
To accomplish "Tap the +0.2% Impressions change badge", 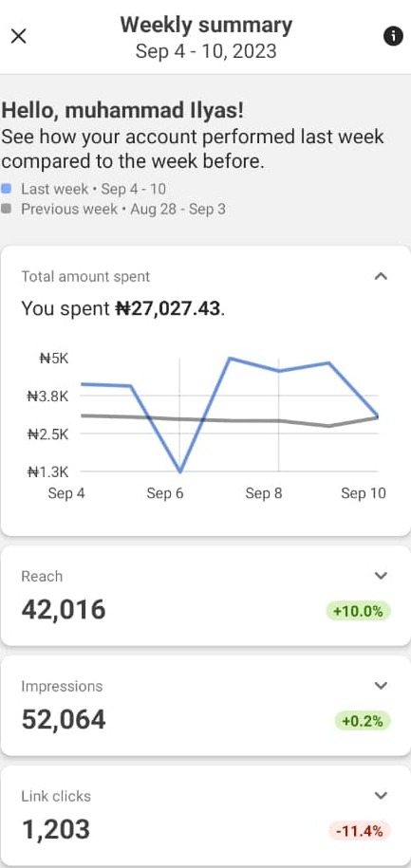I will click(x=363, y=721).
